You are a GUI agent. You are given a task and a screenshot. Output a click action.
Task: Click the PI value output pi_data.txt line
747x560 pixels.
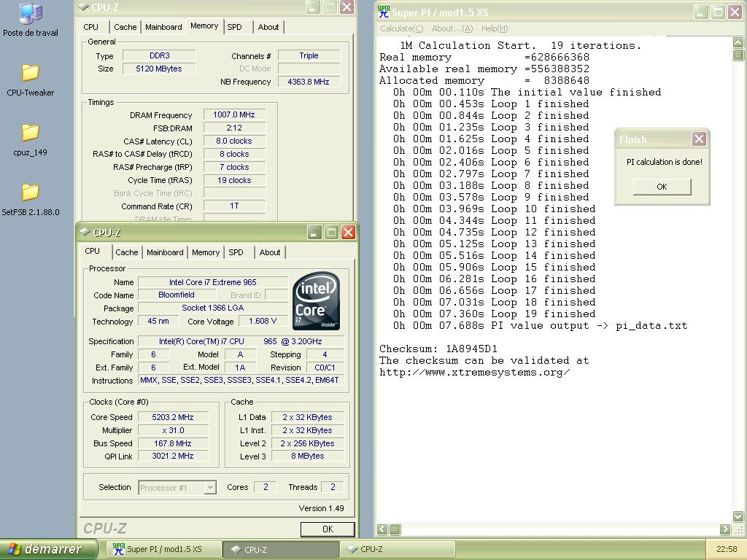pos(541,326)
